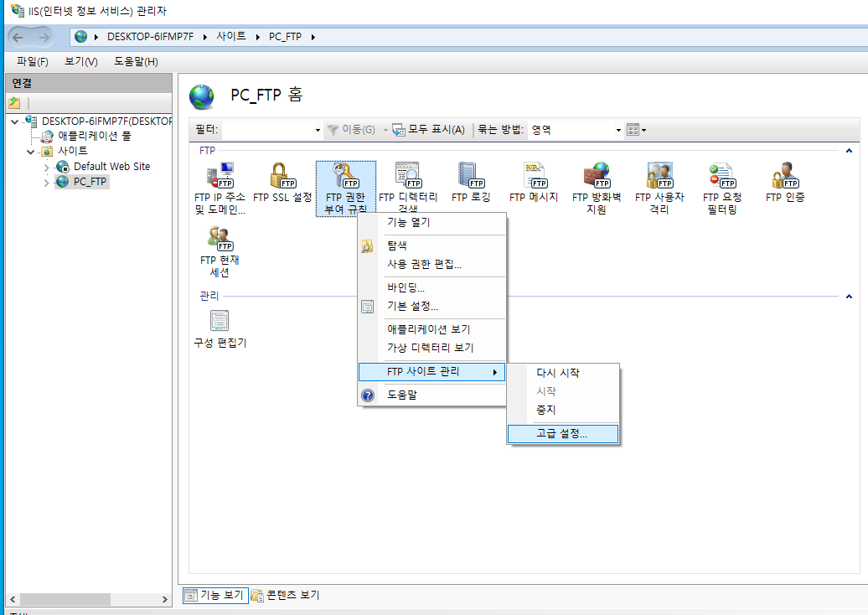Click the forward navigation arrow
The image size is (868, 615).
pos(44,37)
